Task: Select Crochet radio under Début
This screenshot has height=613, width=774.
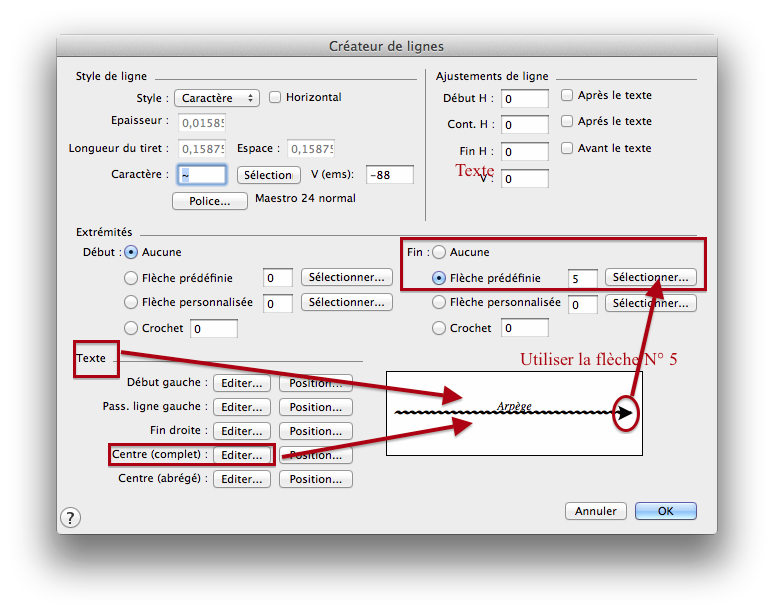Action: (131, 328)
